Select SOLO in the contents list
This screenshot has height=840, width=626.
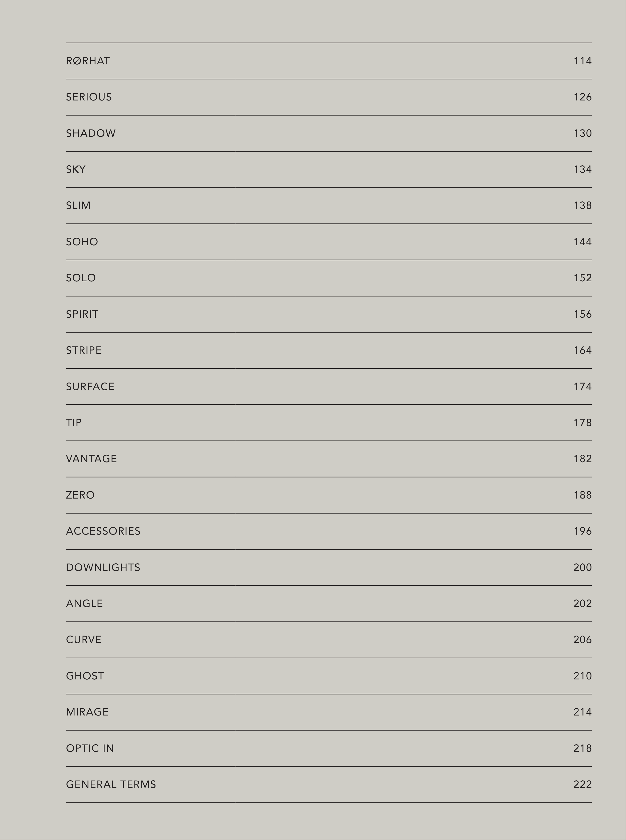(81, 278)
